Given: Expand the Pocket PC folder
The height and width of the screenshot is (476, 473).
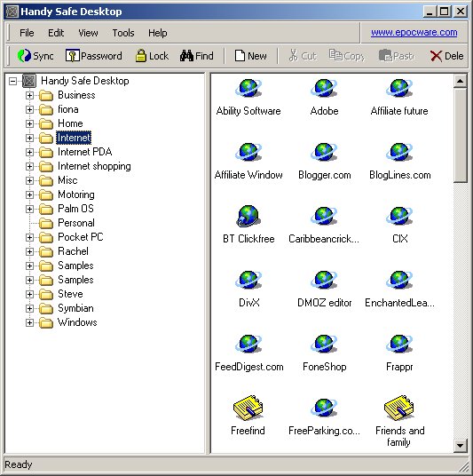Looking at the screenshot, I should 29,237.
